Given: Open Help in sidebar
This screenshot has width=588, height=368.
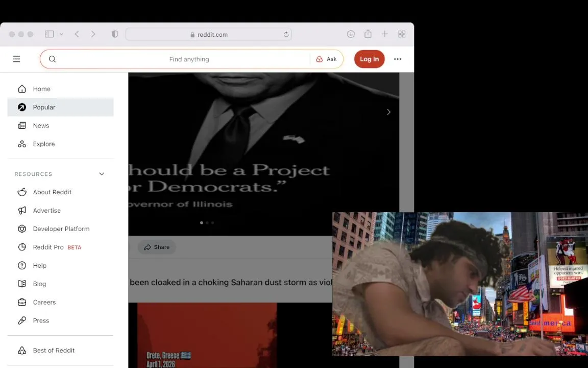Looking at the screenshot, I should 60,266.
